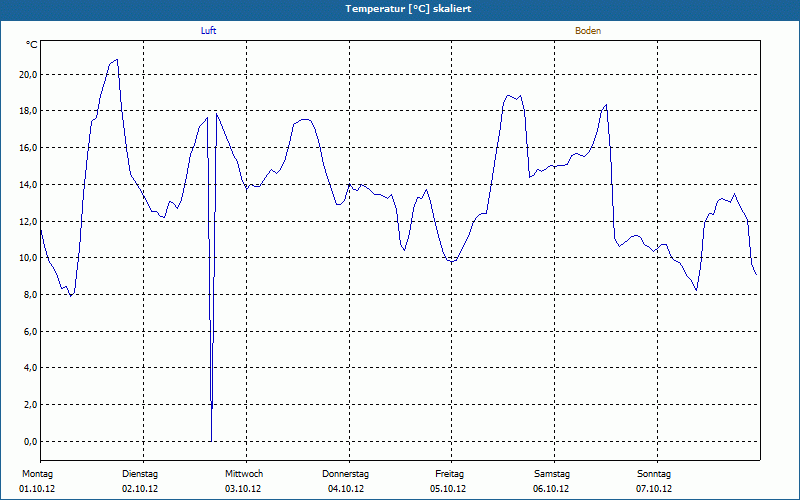Screen dimensions: 800x500
Task: Select the 18,0 axis value
Action: coord(29,111)
